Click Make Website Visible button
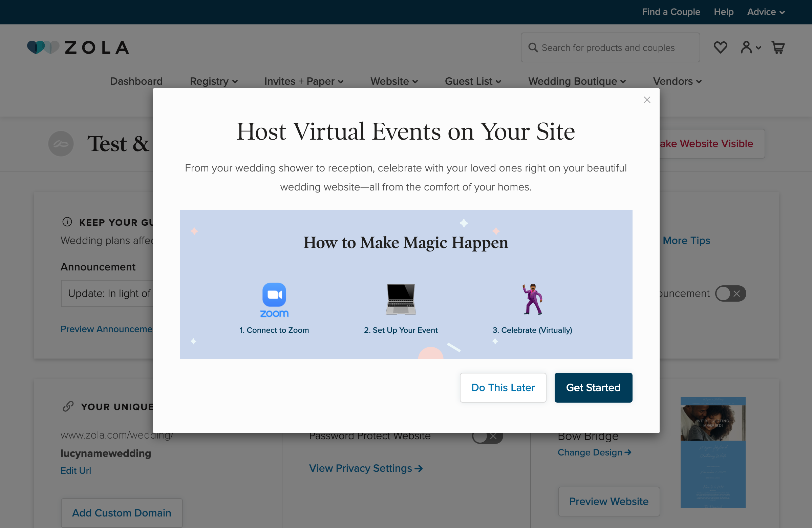Screen dimensions: 812x528 (712, 144)
